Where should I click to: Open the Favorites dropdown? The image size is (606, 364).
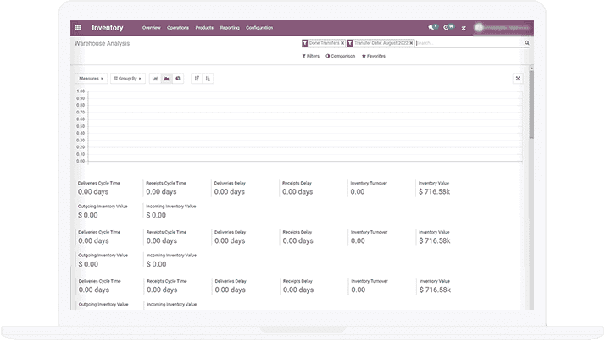373,56
